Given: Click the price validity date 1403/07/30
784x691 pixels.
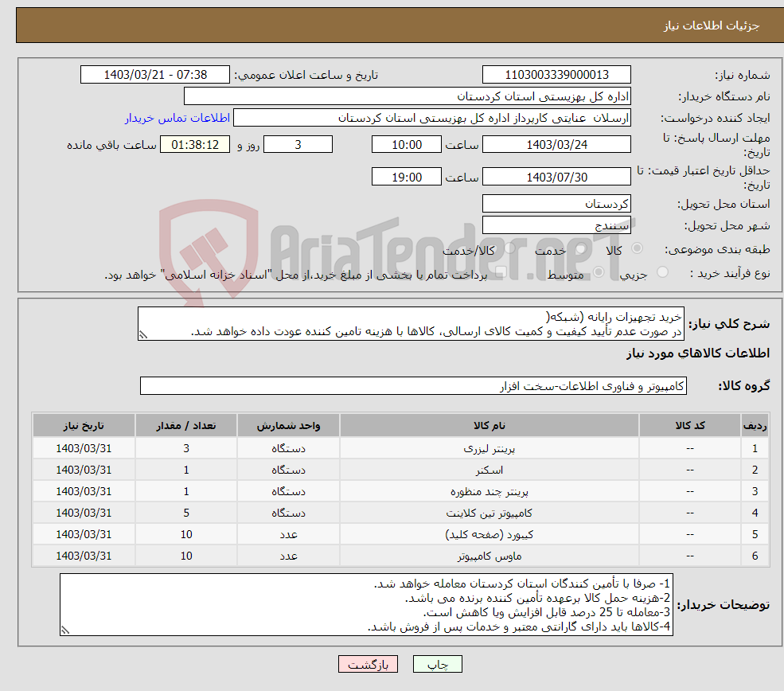Looking at the screenshot, I should pyautogui.click(x=556, y=177).
